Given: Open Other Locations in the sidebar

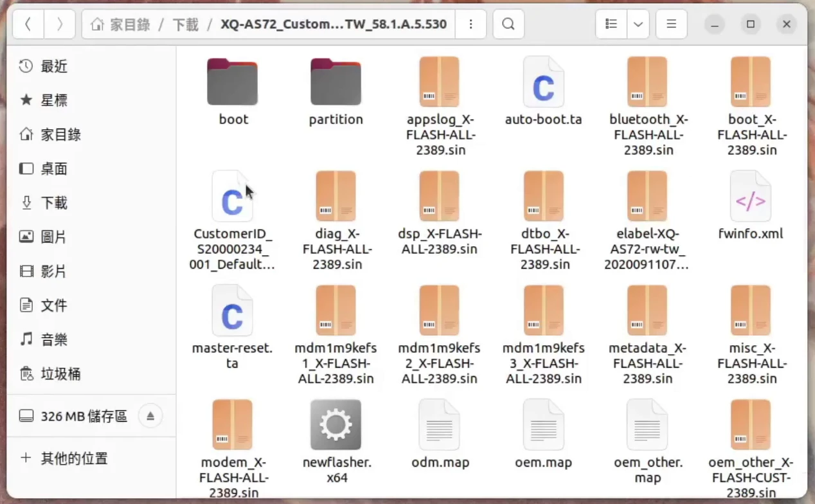Looking at the screenshot, I should click(73, 458).
